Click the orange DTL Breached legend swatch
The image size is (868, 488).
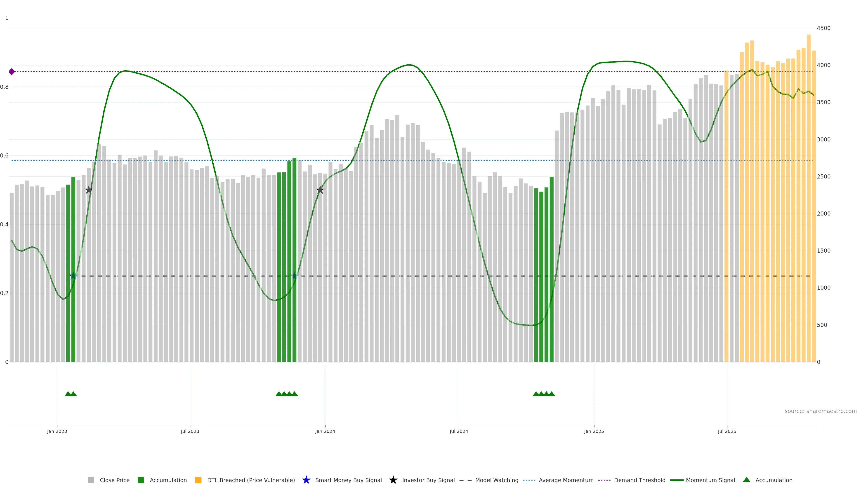198,480
